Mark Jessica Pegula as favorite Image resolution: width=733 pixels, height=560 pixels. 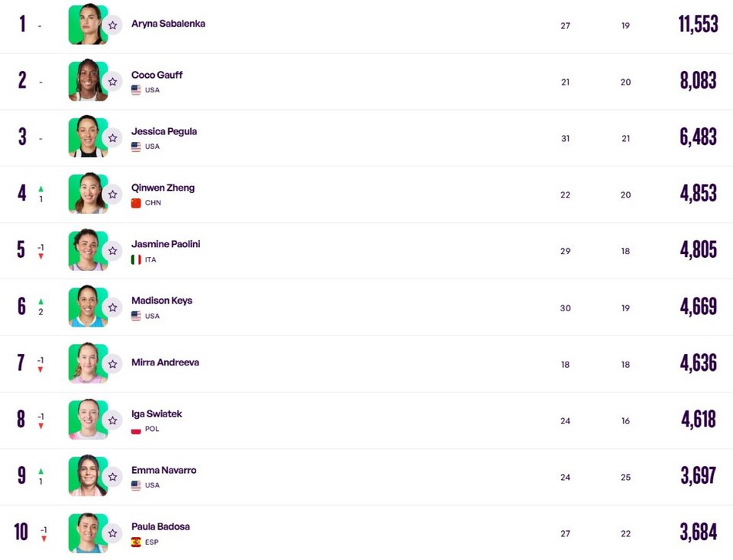pos(113,138)
